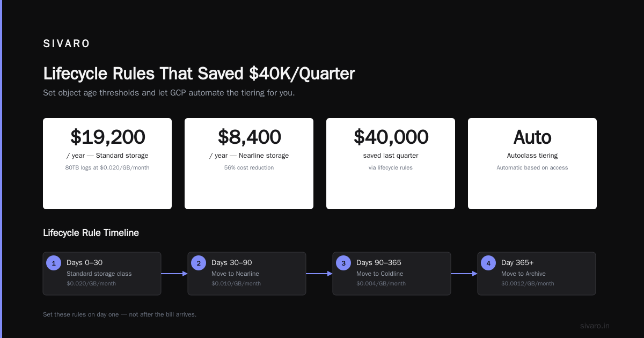The image size is (644, 338).
Task: Click the Lifecycle Rules That Saved $40K/Quarter title
Action: (x=199, y=74)
